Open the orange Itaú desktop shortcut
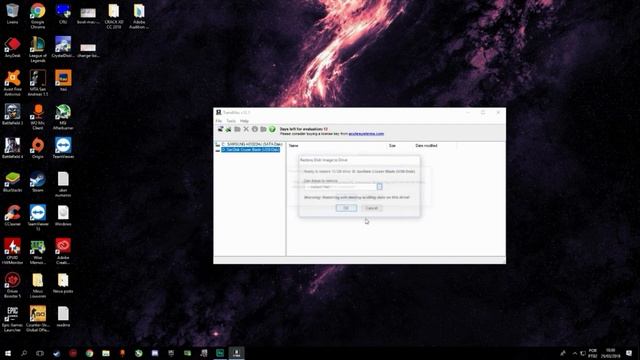 63,81
